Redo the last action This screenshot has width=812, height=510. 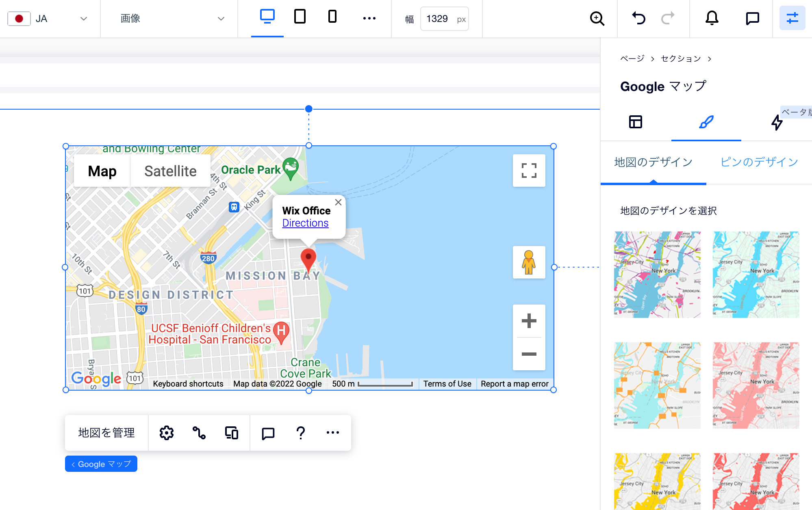click(x=668, y=18)
